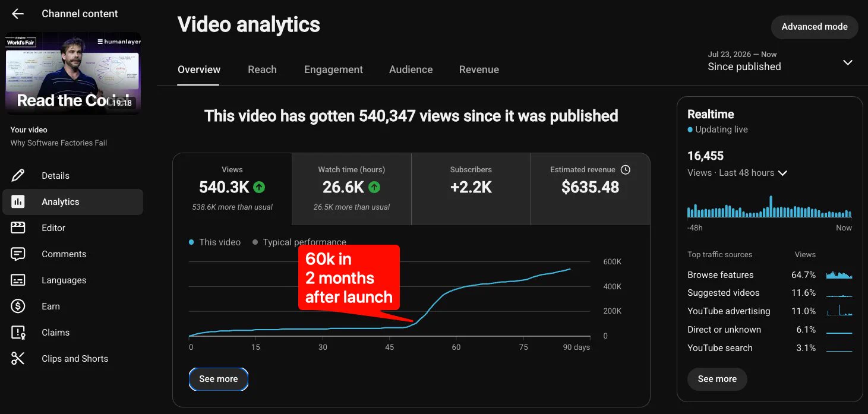
Task: Select the Subscribers metric card
Action: tap(471, 189)
